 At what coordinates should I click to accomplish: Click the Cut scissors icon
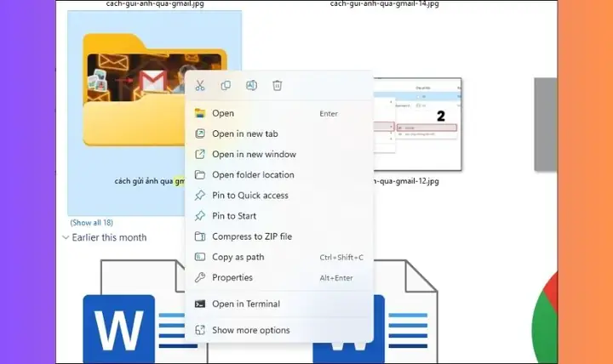coord(200,86)
